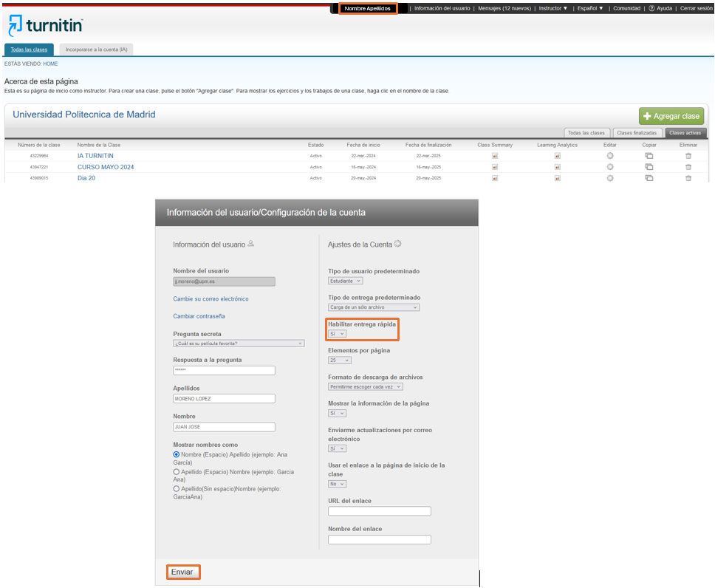Open Comunidad link in top bar
Image resolution: width=715 pixels, height=588 pixels.
(626, 8)
